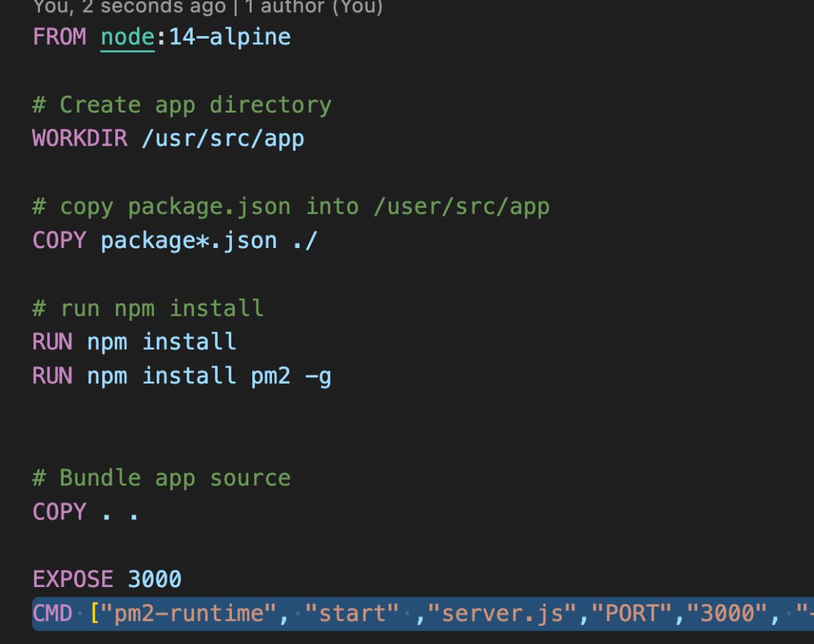The width and height of the screenshot is (814, 644).
Task: Click the underlined node image name
Action: tap(128, 37)
